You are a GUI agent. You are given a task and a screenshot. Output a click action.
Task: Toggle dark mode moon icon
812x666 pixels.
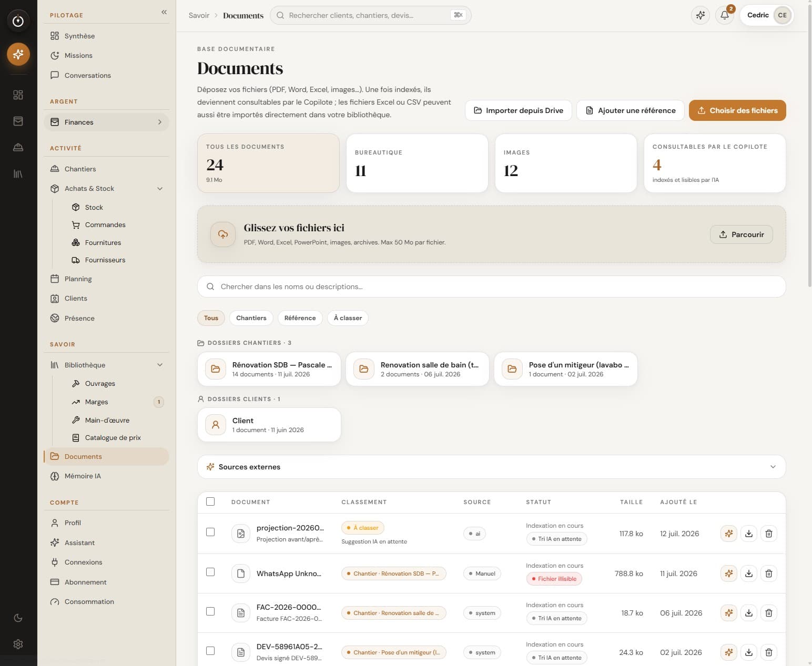pos(18,618)
